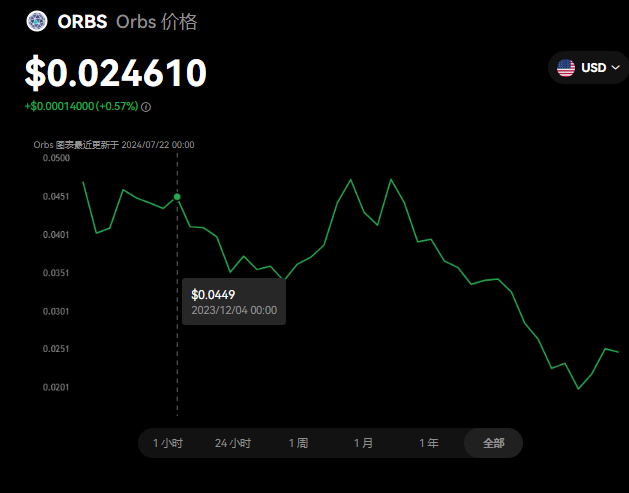The width and height of the screenshot is (629, 493).
Task: Show the 1月 price chart
Action: [x=363, y=443]
